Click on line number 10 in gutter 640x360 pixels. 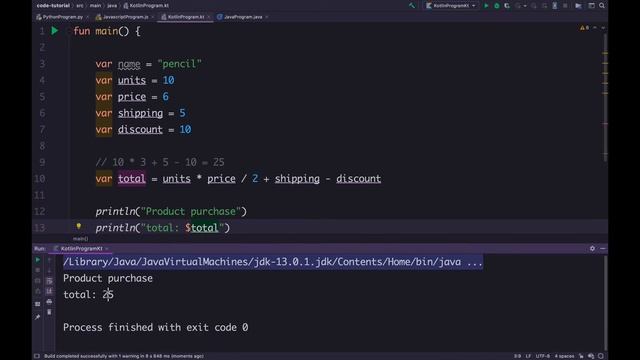coord(40,179)
